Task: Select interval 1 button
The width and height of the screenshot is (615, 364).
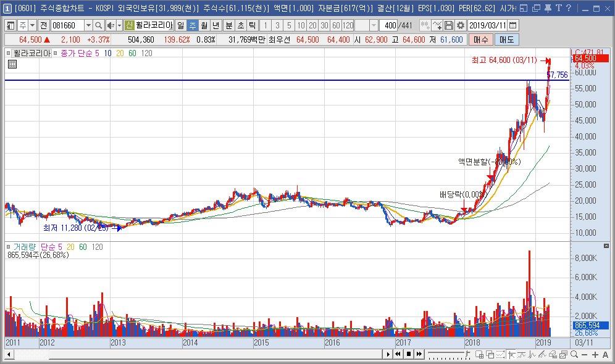Action: (x=266, y=25)
